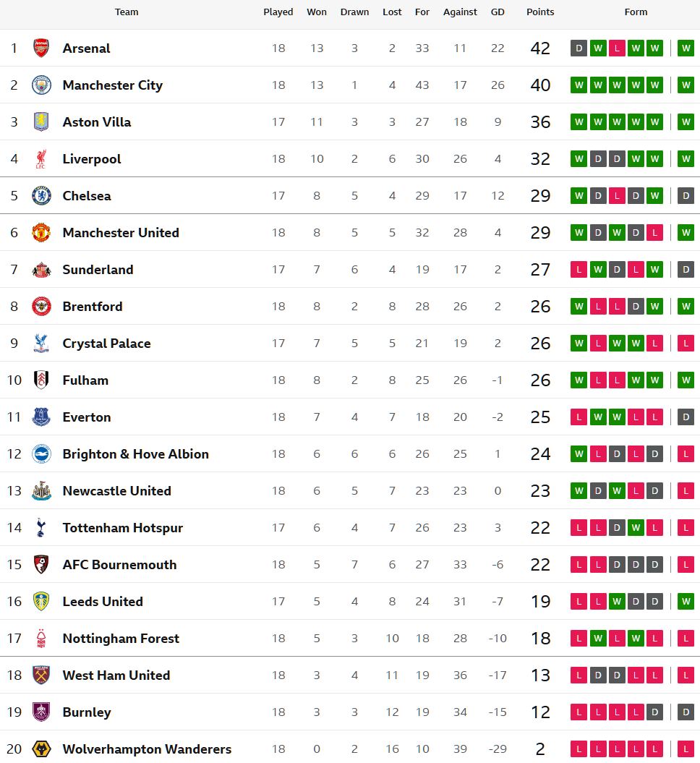Click the Manchester City club badge
The image size is (700, 763).
pyautogui.click(x=41, y=85)
